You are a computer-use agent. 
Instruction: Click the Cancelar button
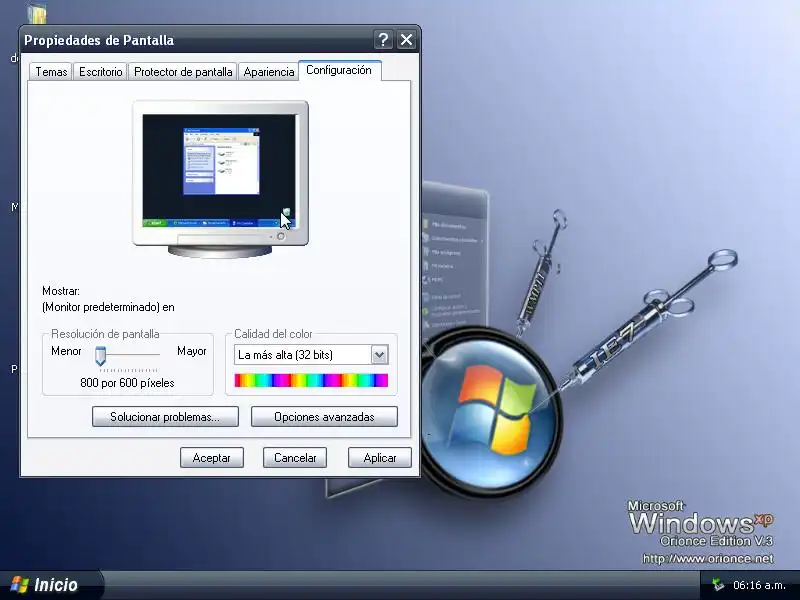click(x=295, y=458)
